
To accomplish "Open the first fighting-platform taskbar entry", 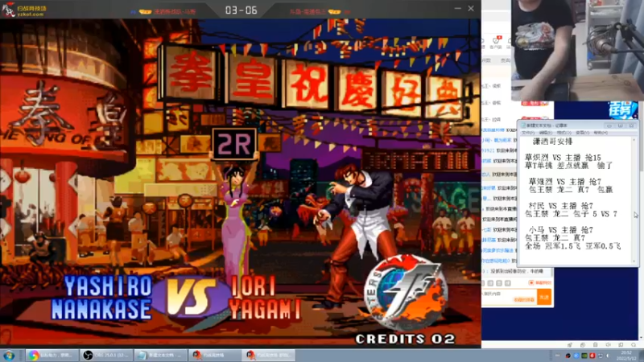I will click(x=215, y=356).
